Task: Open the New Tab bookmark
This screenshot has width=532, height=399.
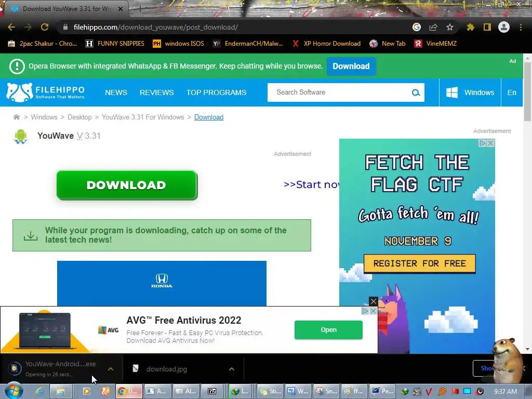Action: (388, 44)
